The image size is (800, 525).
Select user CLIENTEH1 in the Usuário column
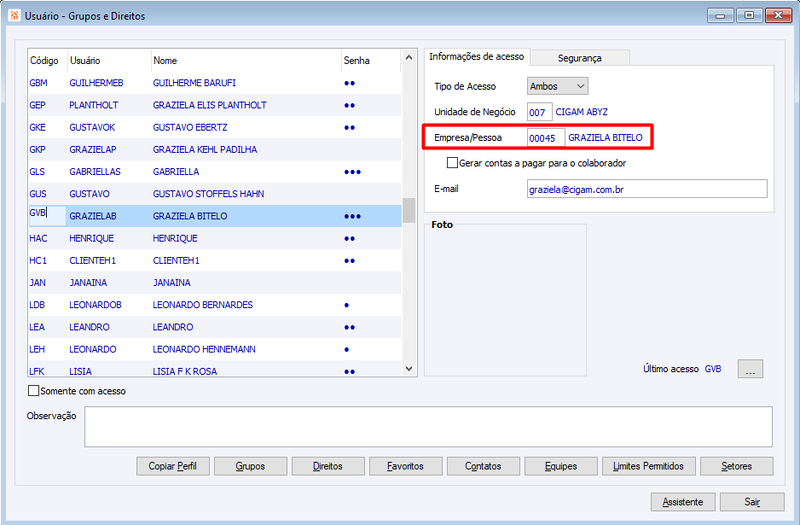pos(92,260)
